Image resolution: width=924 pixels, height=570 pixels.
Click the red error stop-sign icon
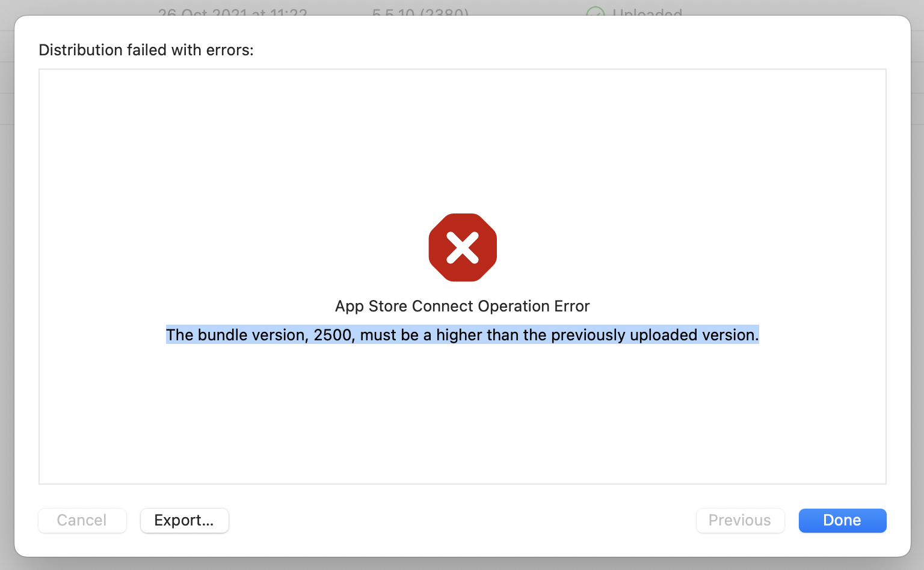(463, 247)
